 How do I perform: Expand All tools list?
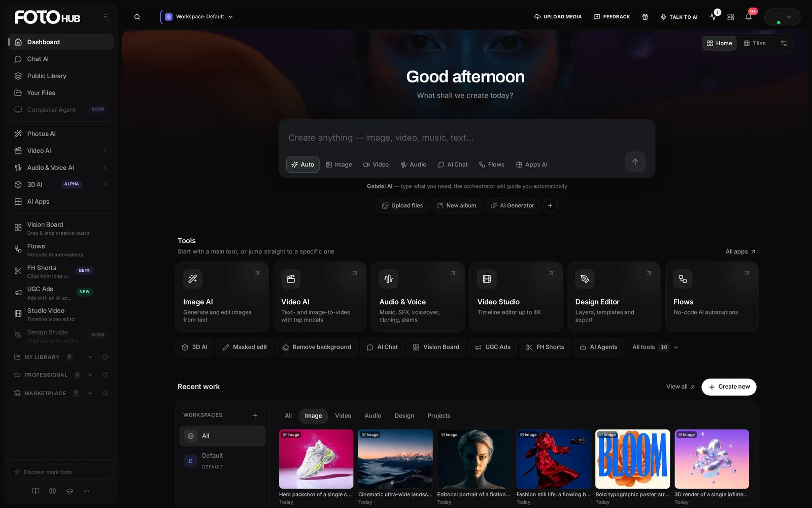tap(655, 347)
